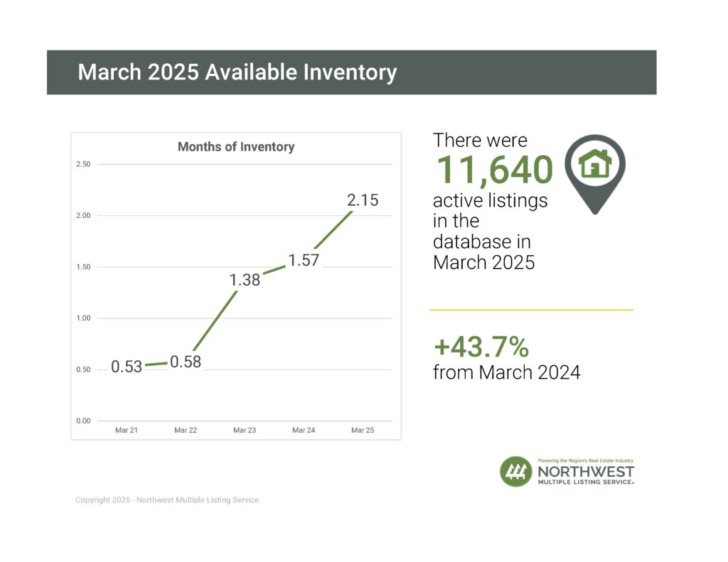Click the 0.58 data point label
The height and width of the screenshot is (562, 728).
pos(186,362)
